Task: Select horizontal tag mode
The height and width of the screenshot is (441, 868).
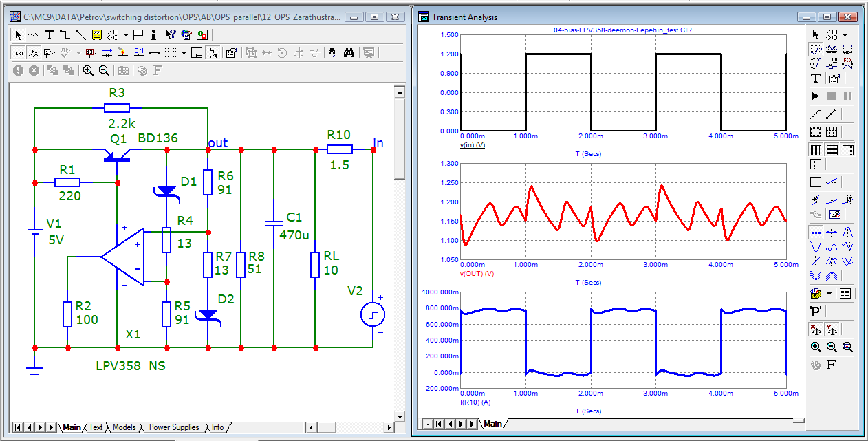Action: (847, 50)
